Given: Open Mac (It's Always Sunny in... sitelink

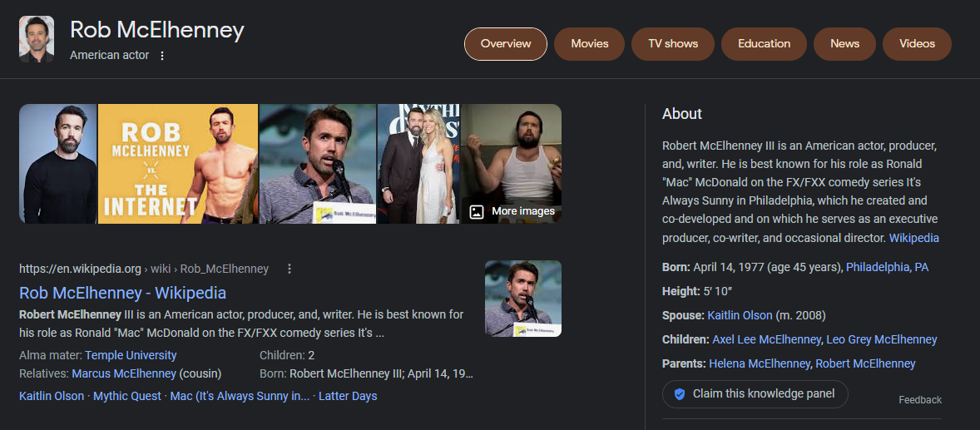Looking at the screenshot, I should [x=240, y=396].
